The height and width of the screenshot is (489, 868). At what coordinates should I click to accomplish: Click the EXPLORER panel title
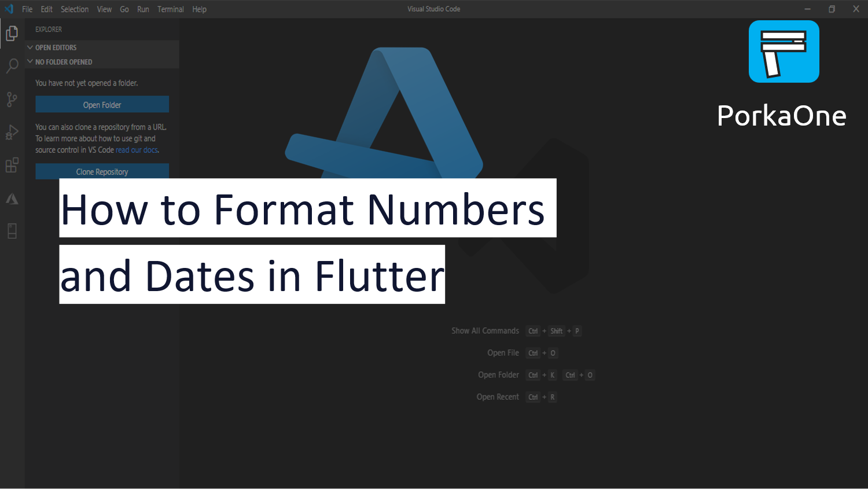pyautogui.click(x=49, y=30)
